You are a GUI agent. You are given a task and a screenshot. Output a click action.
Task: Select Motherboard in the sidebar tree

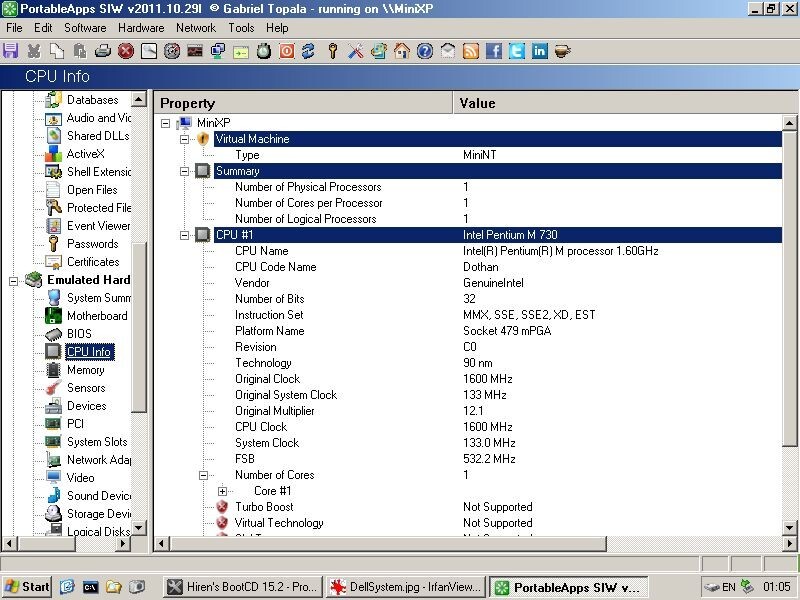[x=97, y=316]
